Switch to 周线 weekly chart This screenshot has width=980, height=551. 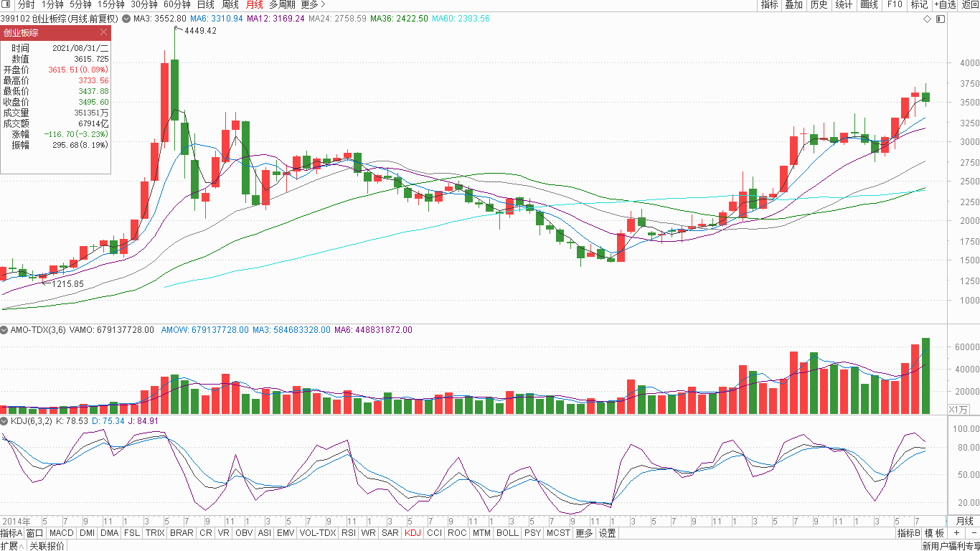[230, 4]
